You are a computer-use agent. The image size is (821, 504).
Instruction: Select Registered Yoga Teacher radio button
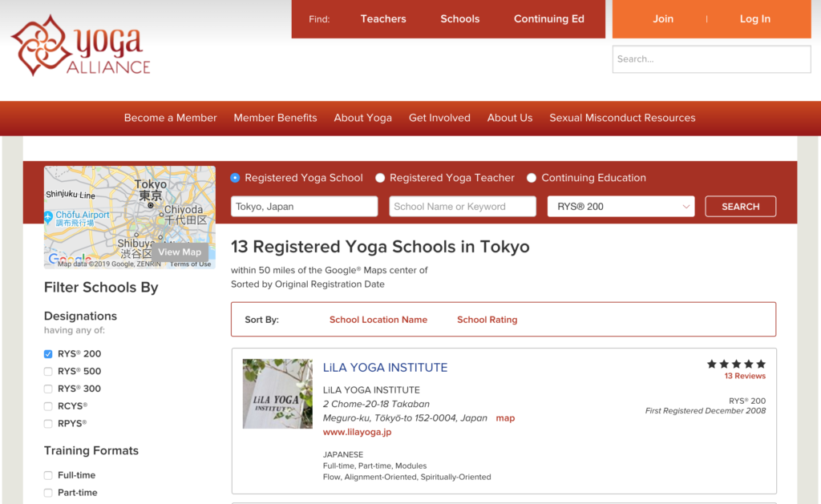[x=380, y=178]
